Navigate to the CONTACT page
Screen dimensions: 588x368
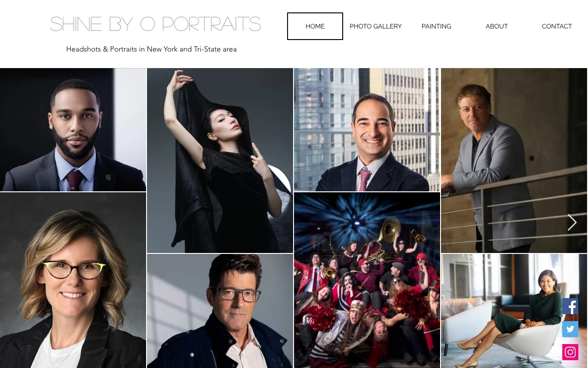pyautogui.click(x=557, y=26)
